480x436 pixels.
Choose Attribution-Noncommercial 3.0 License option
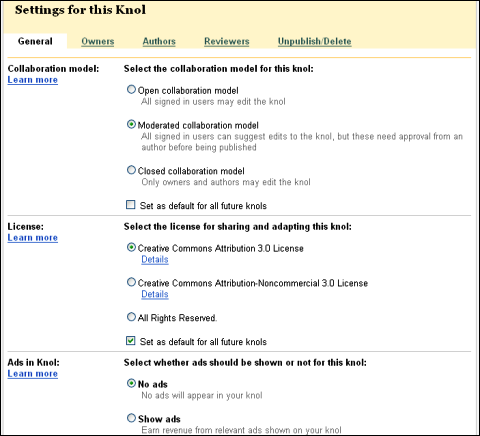pos(131,282)
